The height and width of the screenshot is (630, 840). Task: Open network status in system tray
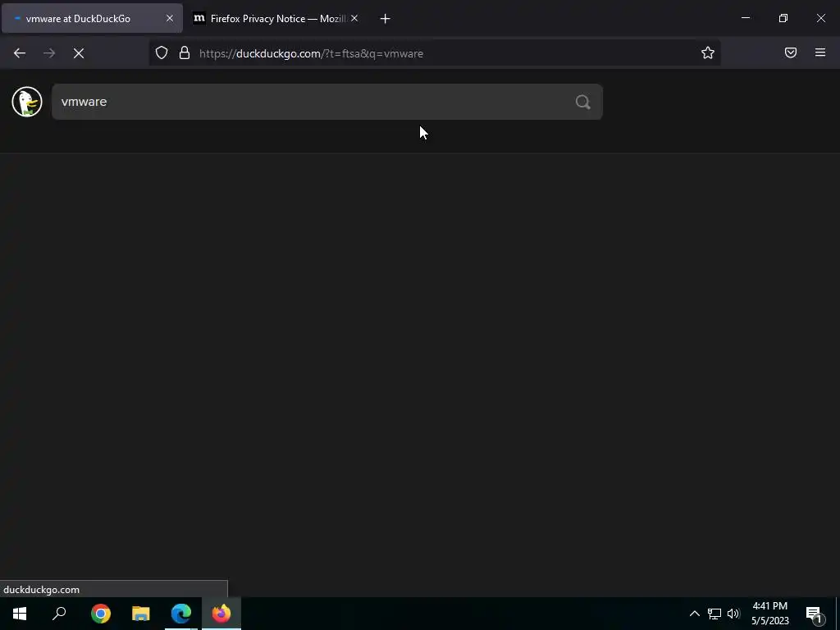coord(714,614)
